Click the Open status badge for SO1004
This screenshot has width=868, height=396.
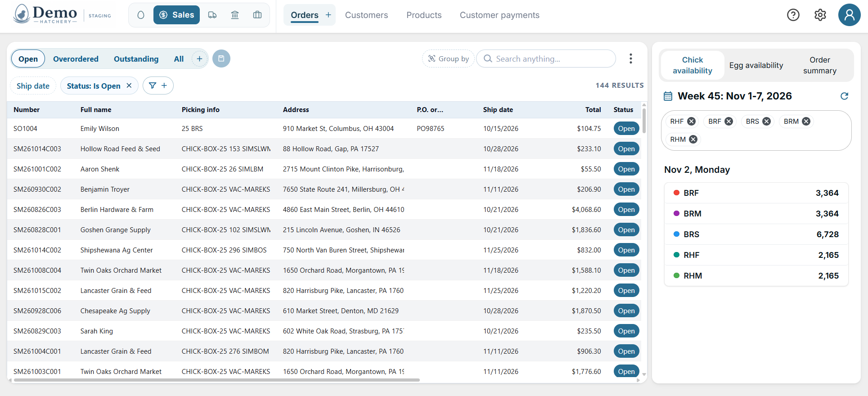(626, 129)
